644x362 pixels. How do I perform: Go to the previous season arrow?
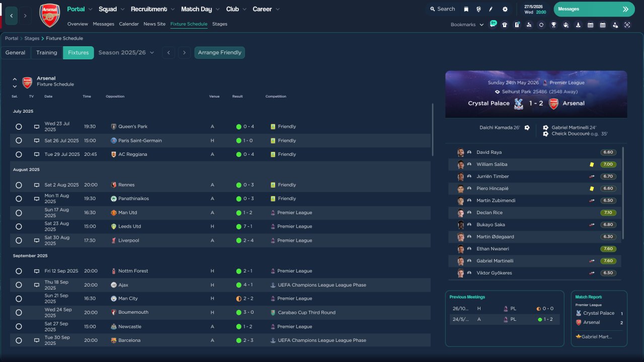[x=169, y=53]
